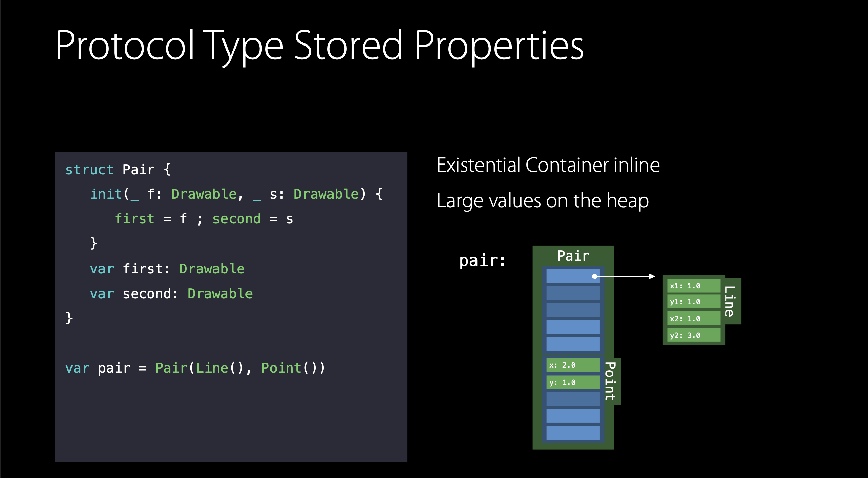Click the 'x1: 1.0' green cell
This screenshot has width=868, height=478.
[693, 286]
